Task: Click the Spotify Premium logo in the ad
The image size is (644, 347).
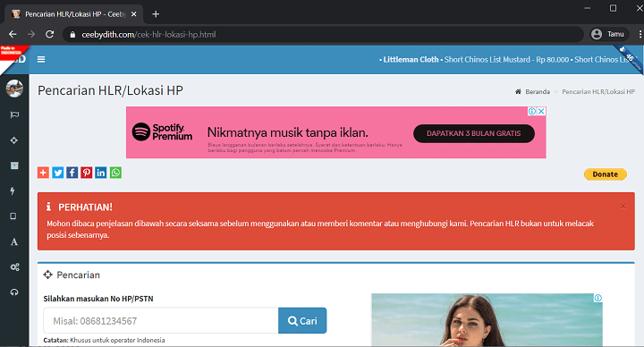Action: (x=162, y=131)
